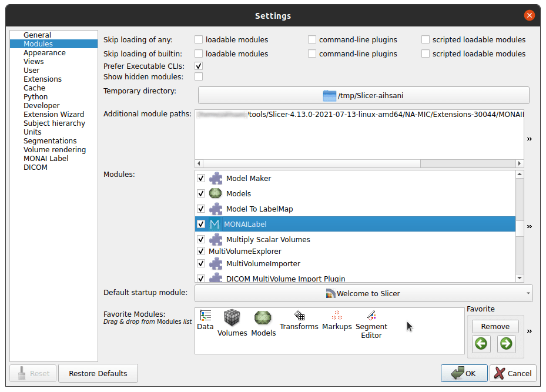546x392 pixels.
Task: Open the MONAI Label settings page
Action: [46, 159]
